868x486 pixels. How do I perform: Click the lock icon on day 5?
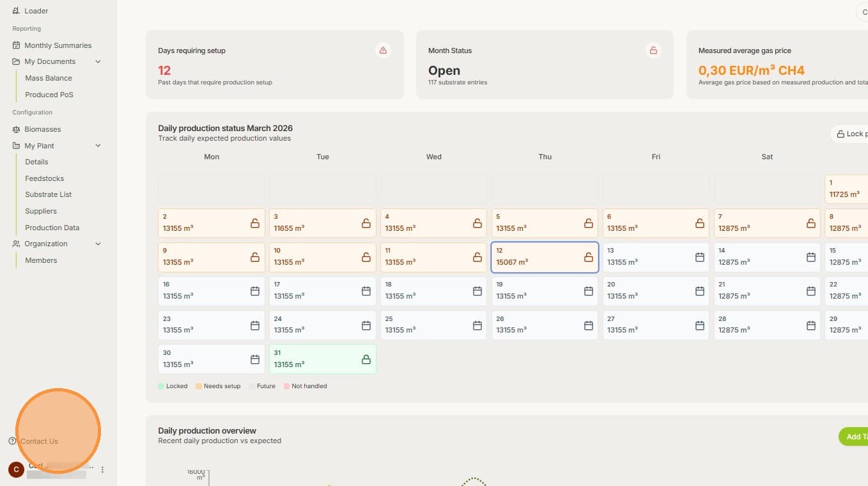pyautogui.click(x=589, y=223)
